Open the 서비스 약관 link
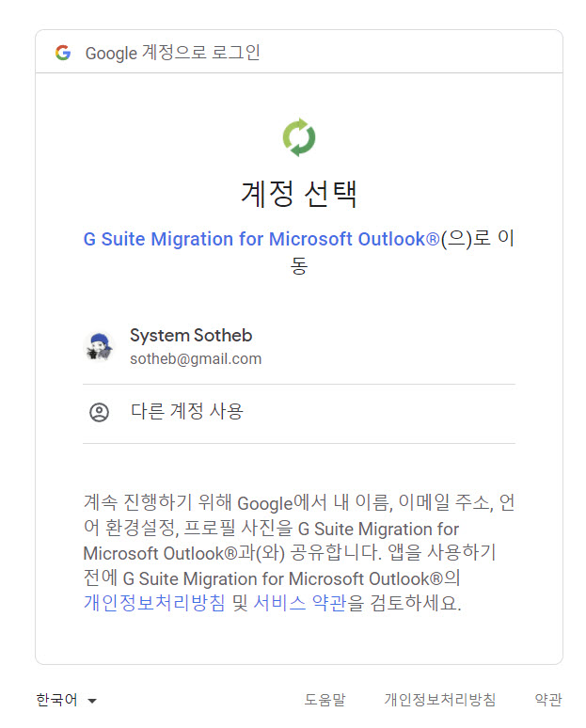This screenshot has width=586, height=728. pyautogui.click(x=299, y=603)
